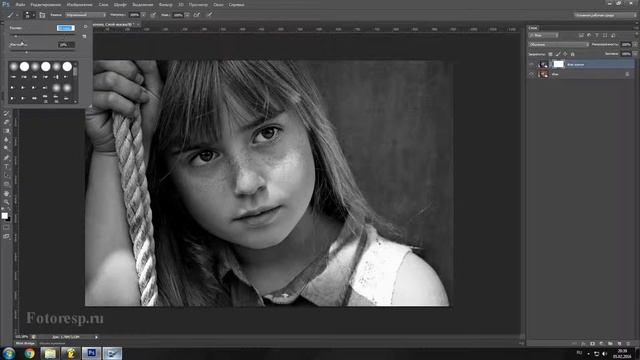Select the Dodge tool
640x360 pixels.
pyautogui.click(x=6, y=149)
